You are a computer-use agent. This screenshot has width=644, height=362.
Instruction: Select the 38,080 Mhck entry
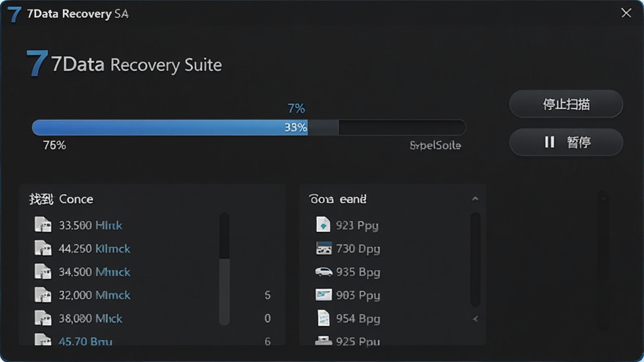click(x=91, y=319)
